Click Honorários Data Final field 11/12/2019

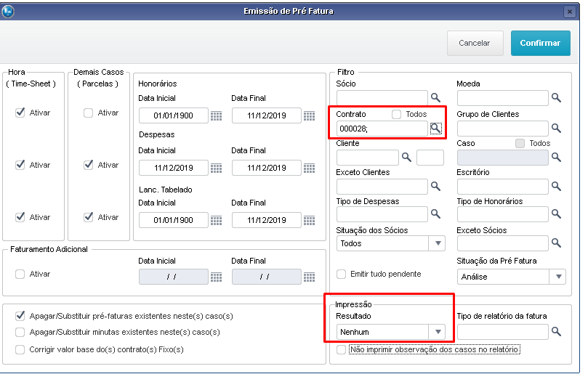[x=266, y=115]
